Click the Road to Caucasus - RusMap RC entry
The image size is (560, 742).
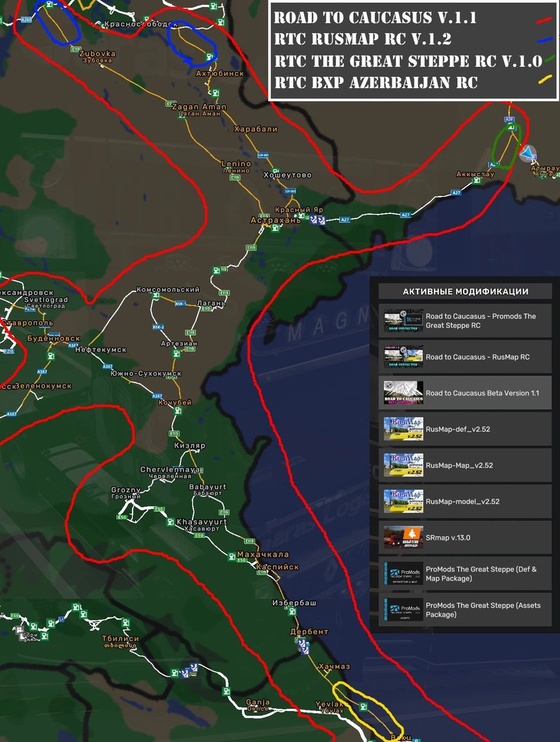[465, 357]
